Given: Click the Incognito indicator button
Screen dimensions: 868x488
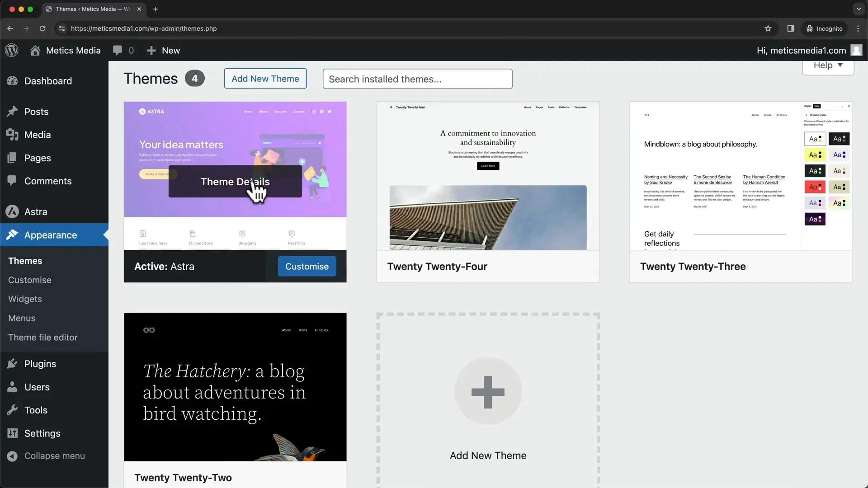Looking at the screenshot, I should pos(825,28).
